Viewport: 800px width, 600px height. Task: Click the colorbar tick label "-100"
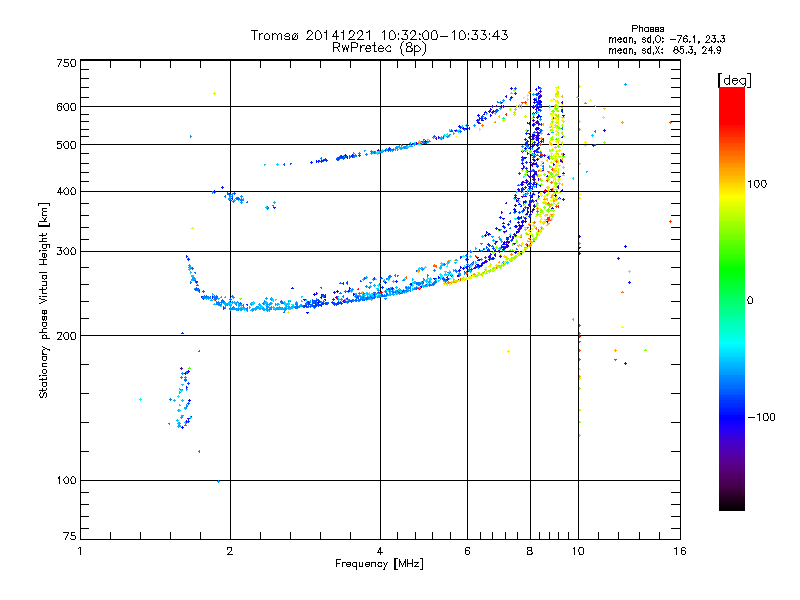[762, 417]
